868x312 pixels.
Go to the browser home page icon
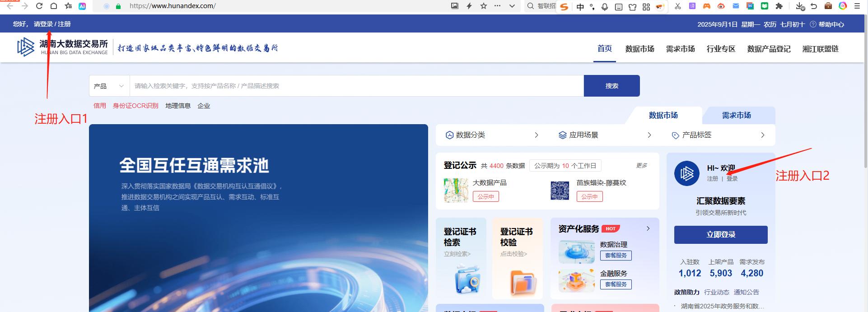pyautogui.click(x=54, y=6)
